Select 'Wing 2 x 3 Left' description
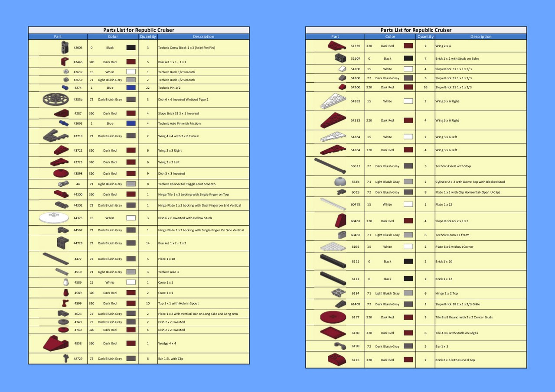Viewport: 555px width, 392px height. coord(169,162)
